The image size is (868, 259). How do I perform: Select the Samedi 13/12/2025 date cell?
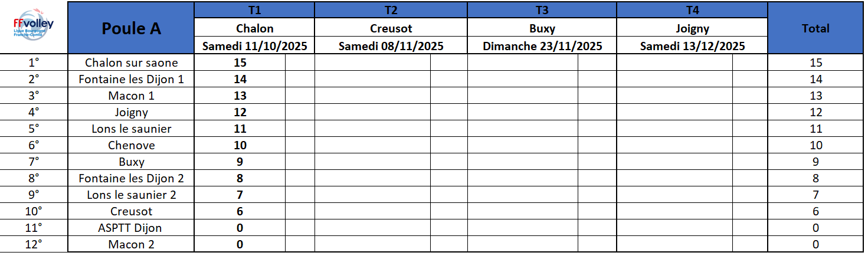692,46
